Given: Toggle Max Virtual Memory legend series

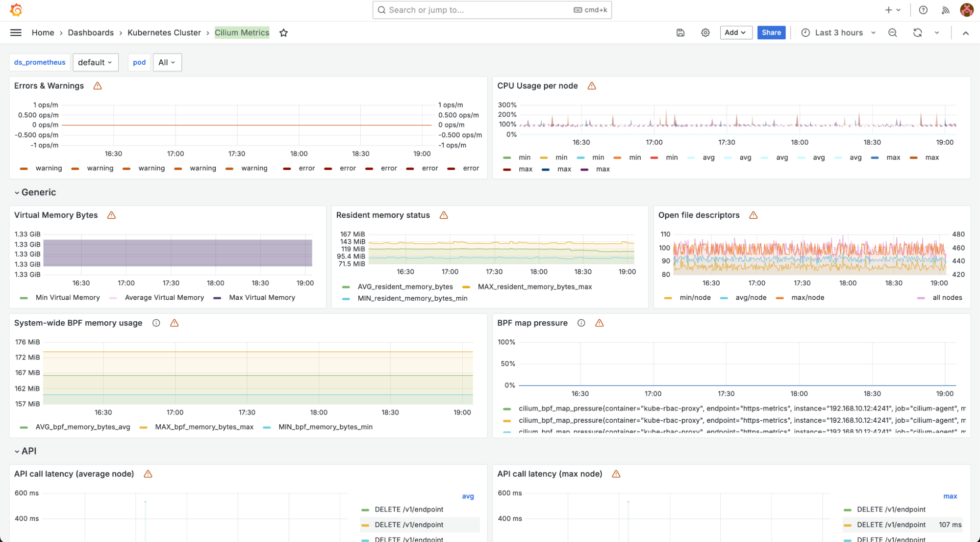Looking at the screenshot, I should click(x=262, y=298).
